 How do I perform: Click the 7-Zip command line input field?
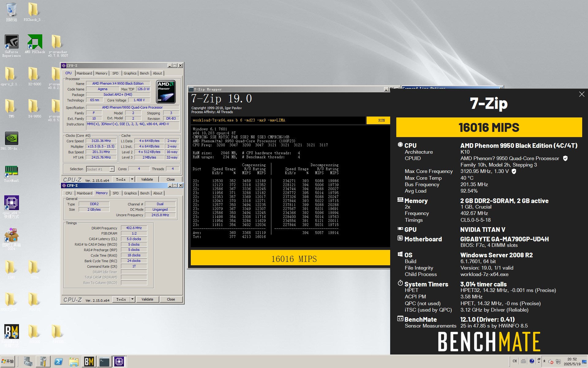point(278,121)
